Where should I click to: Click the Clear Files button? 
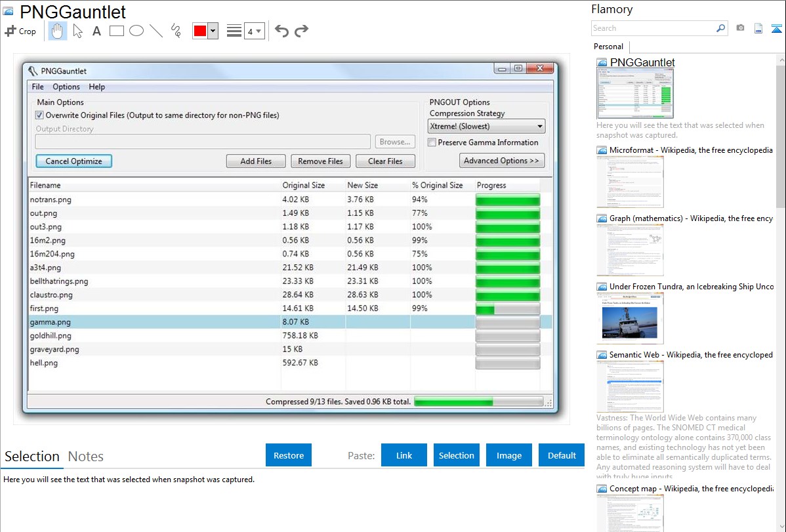tap(385, 161)
